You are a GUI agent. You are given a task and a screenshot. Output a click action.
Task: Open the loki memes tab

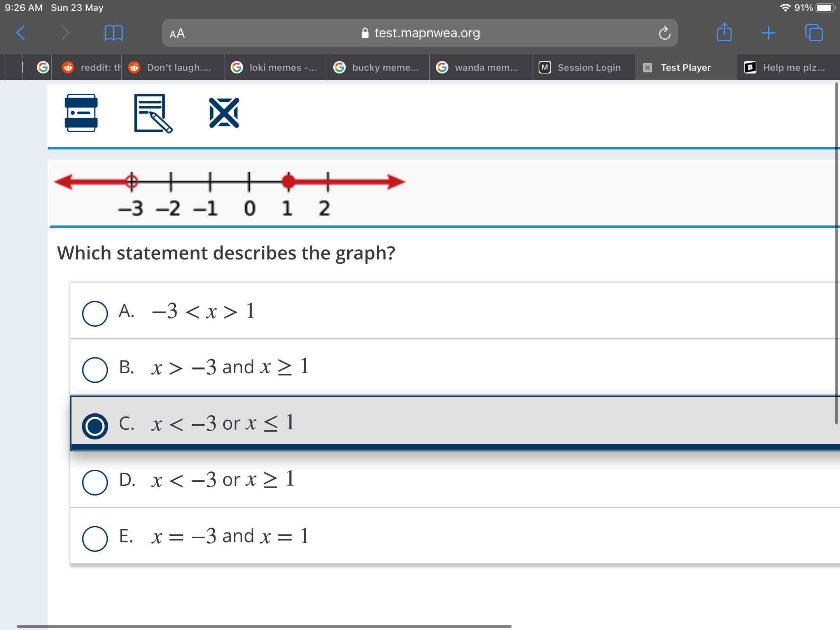pyautogui.click(x=275, y=68)
